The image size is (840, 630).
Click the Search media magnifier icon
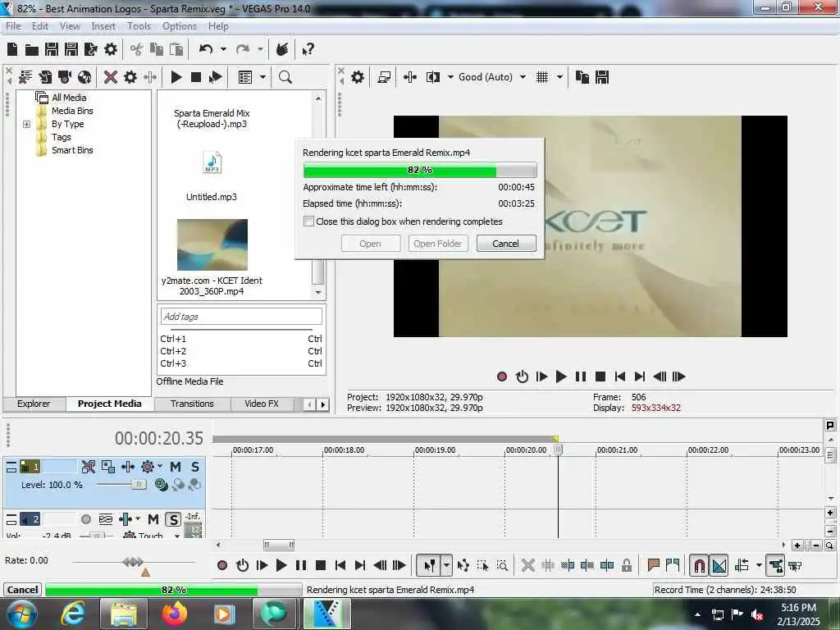click(x=285, y=77)
